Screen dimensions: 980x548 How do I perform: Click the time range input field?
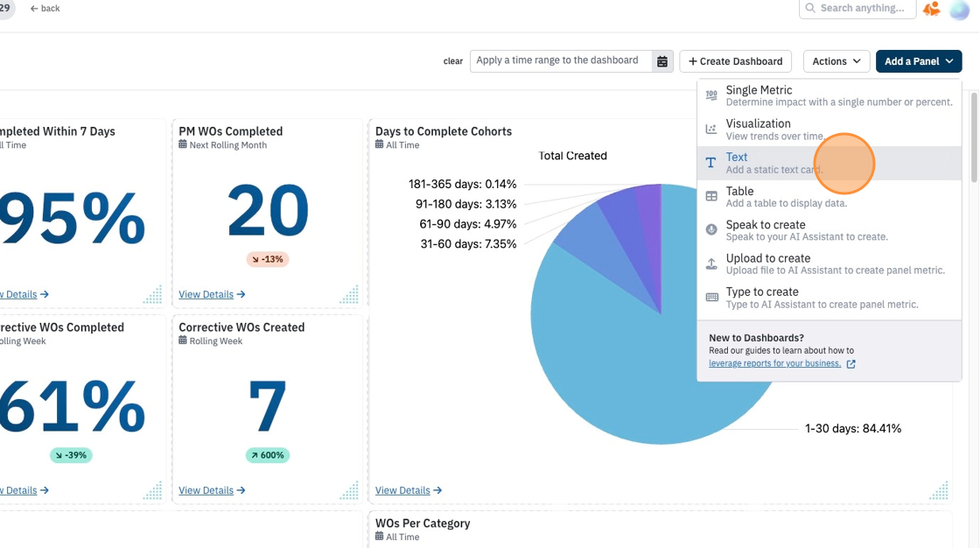coord(561,60)
